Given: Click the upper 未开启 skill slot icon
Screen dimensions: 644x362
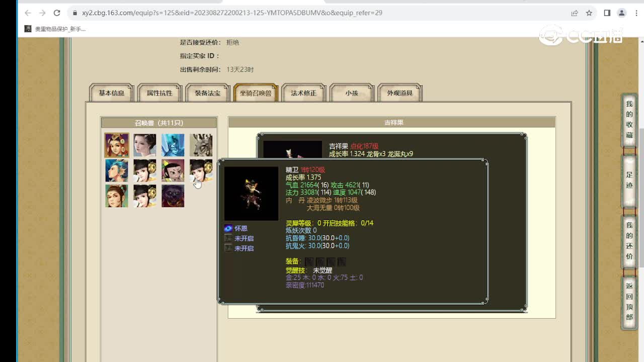Looking at the screenshot, I should [x=228, y=238].
